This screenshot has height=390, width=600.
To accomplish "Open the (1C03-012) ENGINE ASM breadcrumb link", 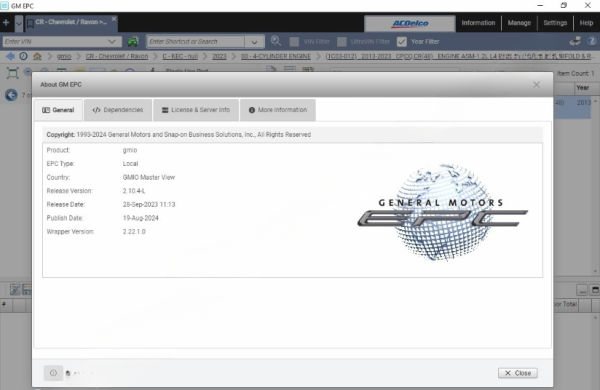I will (460, 56).
